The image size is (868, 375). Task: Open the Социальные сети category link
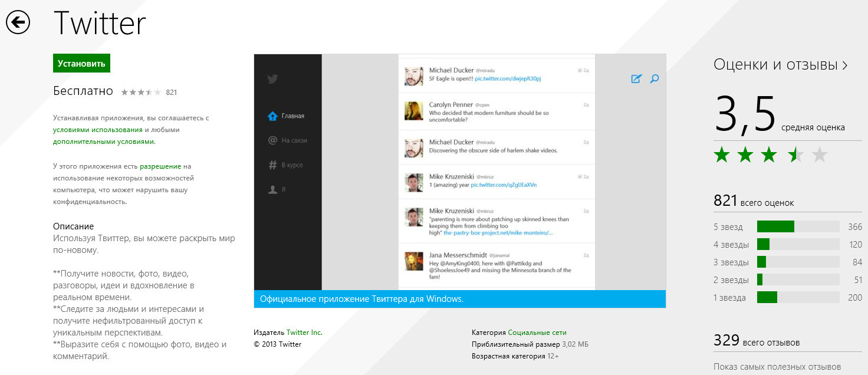click(537, 333)
